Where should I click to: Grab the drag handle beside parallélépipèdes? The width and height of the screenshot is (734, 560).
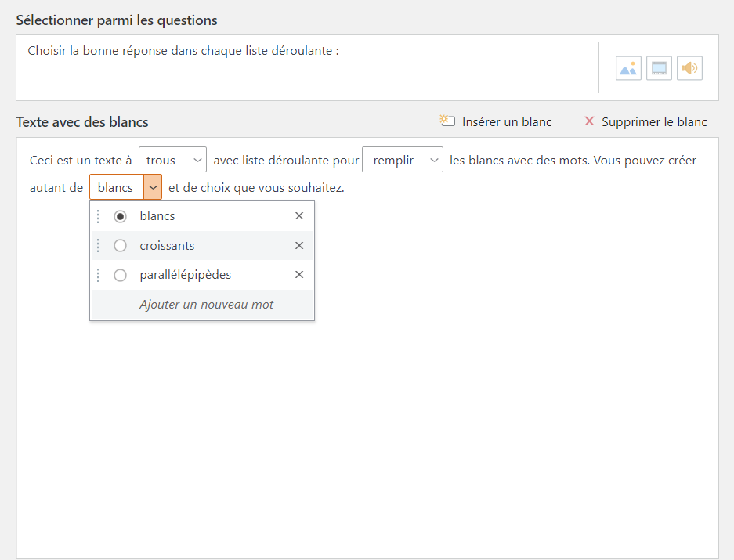[98, 275]
